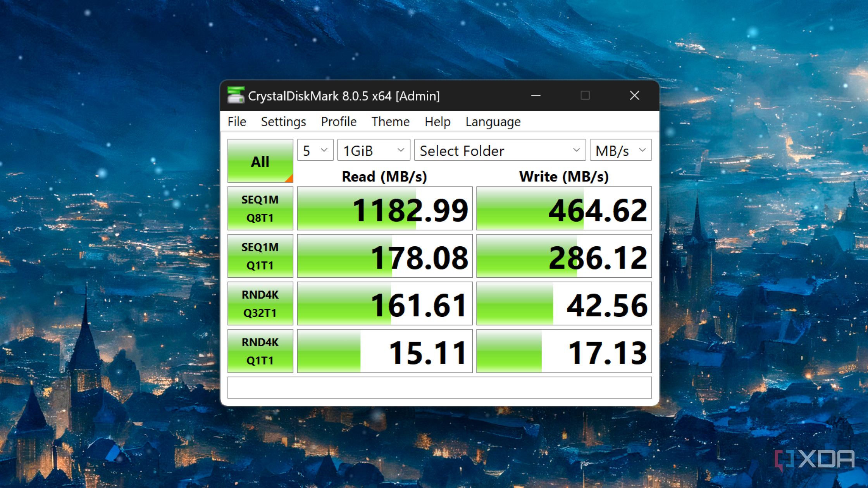Viewport: 868px width, 488px height.
Task: Start the RND4K Q32T1 test
Action: pos(260,304)
